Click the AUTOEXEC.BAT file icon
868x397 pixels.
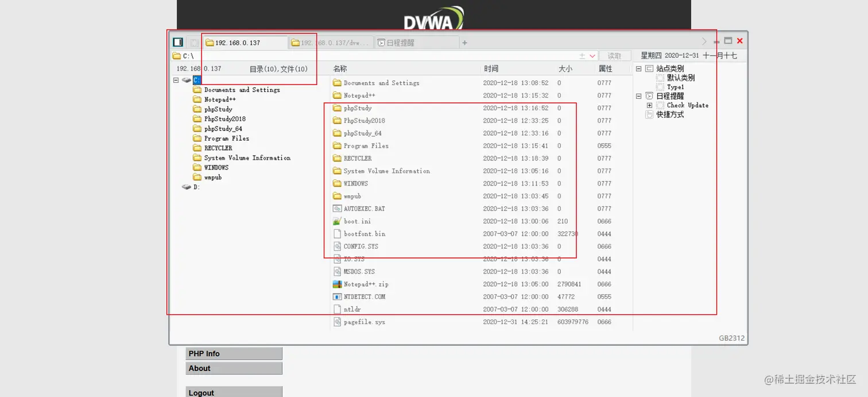(338, 209)
